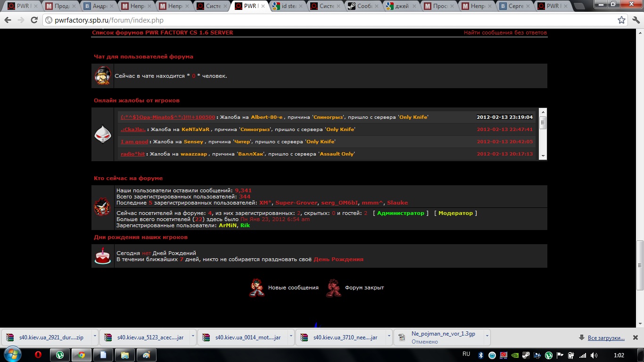Bookmark this page with the star
Image resolution: width=644 pixels, height=362 pixels.
(x=622, y=20)
